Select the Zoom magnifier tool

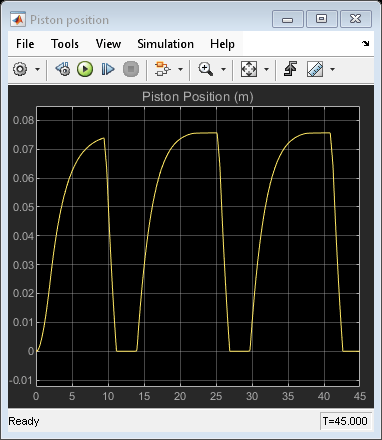[206, 69]
